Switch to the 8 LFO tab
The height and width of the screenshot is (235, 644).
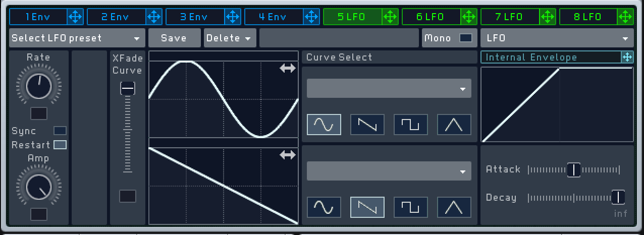(x=589, y=17)
